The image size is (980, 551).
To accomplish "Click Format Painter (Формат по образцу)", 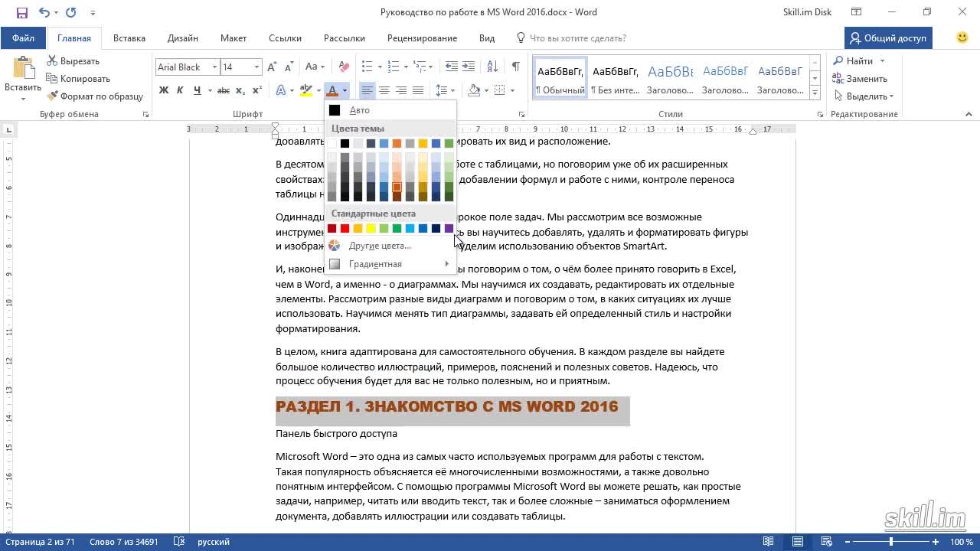I will point(95,96).
